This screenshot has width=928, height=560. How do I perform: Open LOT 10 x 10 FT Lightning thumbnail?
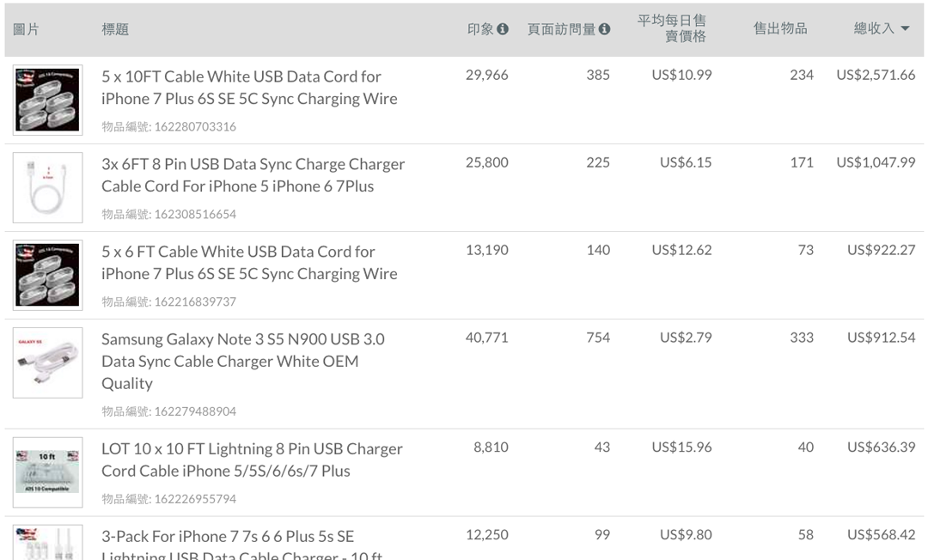click(x=48, y=472)
